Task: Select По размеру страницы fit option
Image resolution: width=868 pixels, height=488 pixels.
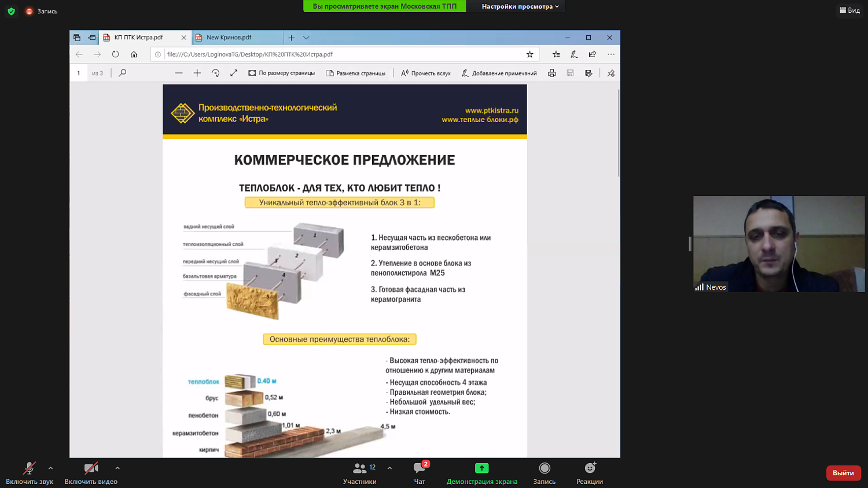Action: pos(281,73)
